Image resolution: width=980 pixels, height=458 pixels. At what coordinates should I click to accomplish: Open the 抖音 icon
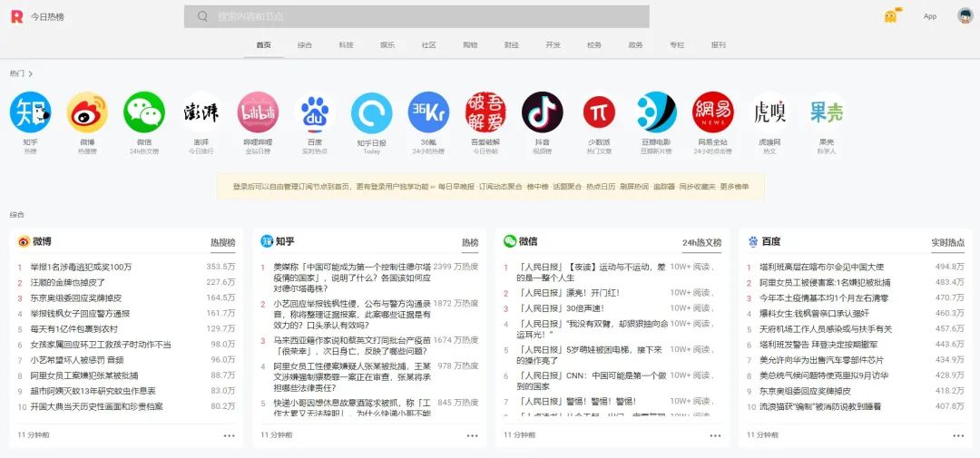(x=543, y=112)
